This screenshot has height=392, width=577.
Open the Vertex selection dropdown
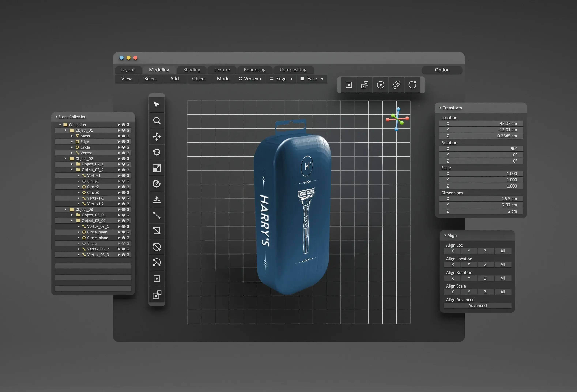tap(250, 79)
